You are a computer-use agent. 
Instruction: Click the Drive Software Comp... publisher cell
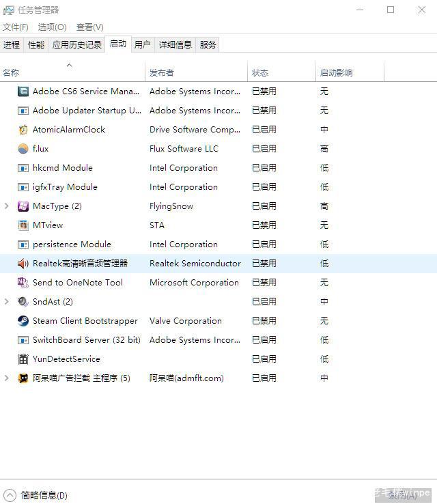tap(195, 130)
